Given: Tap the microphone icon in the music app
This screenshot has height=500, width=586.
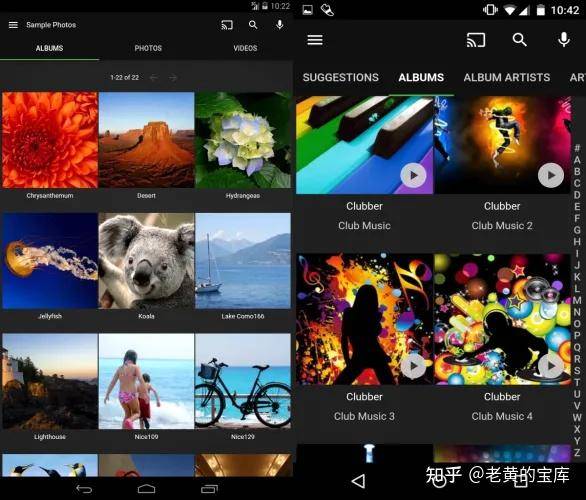Looking at the screenshot, I should tap(564, 40).
